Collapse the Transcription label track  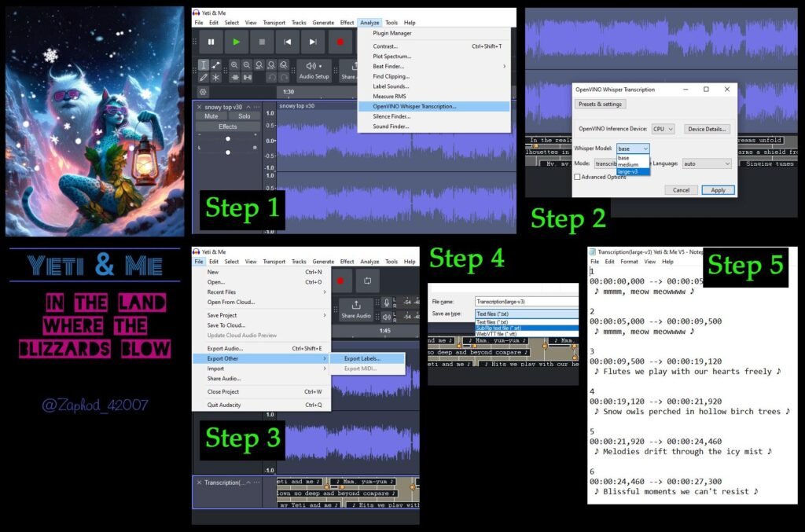248,482
